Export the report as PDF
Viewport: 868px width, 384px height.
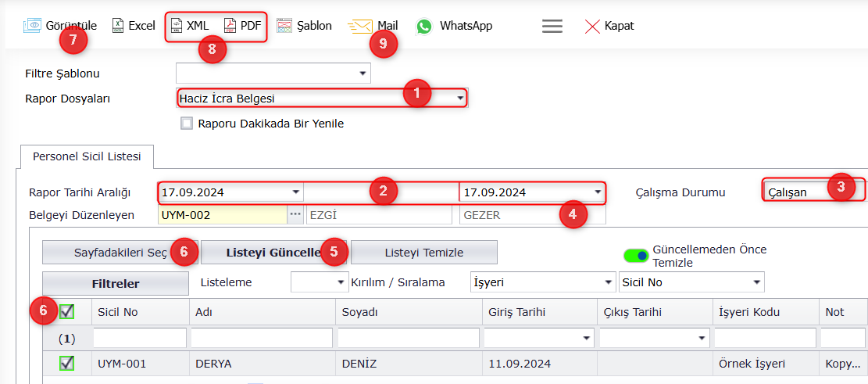[x=242, y=26]
